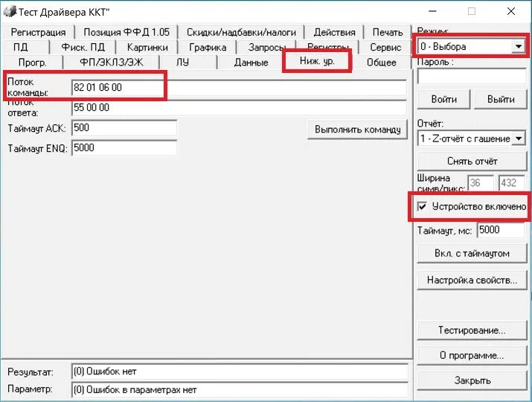Click the Таймаут ACK field with 500
The width and height of the screenshot is (532, 402).
124,127
